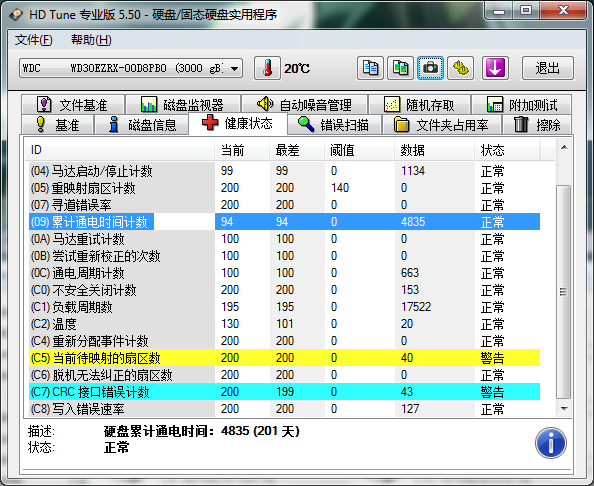Click the copy screenshot to clipboard icon
This screenshot has width=594, height=486.
click(x=400, y=68)
